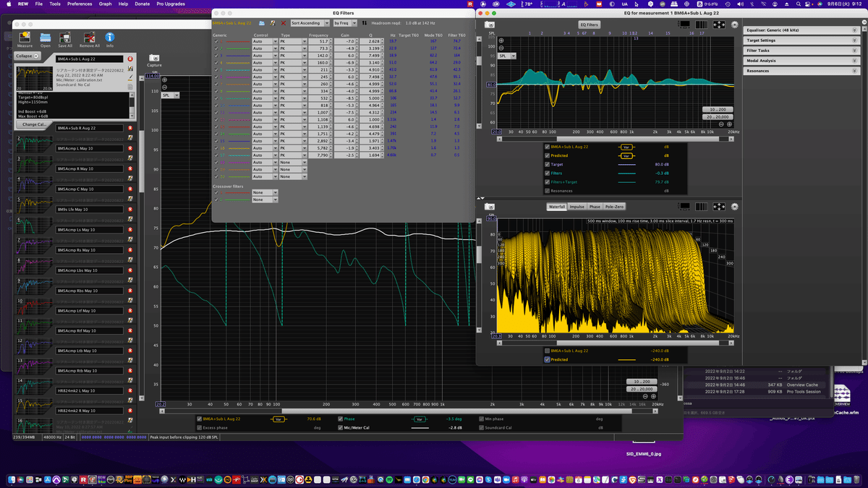Click the EQ Filters button

590,25
